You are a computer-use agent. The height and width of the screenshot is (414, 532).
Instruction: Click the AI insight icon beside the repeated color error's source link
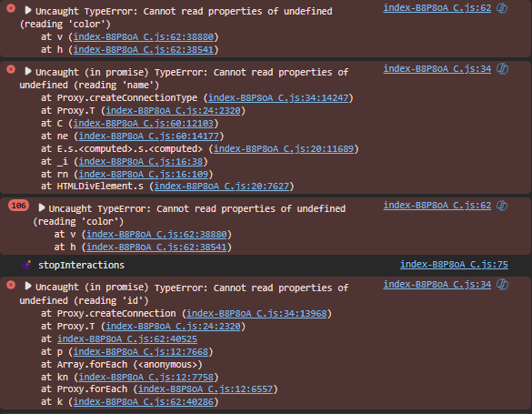[502, 206]
